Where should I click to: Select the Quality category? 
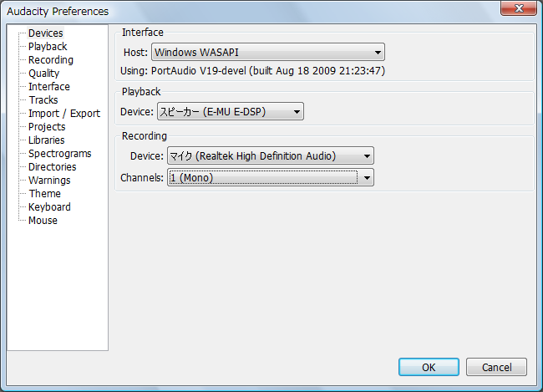pos(43,74)
